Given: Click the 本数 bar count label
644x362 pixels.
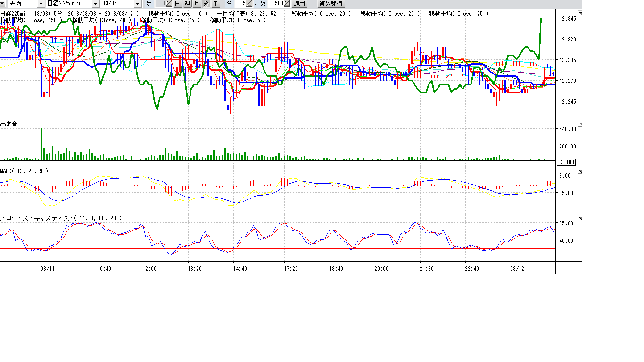Looking at the screenshot, I should (260, 4).
